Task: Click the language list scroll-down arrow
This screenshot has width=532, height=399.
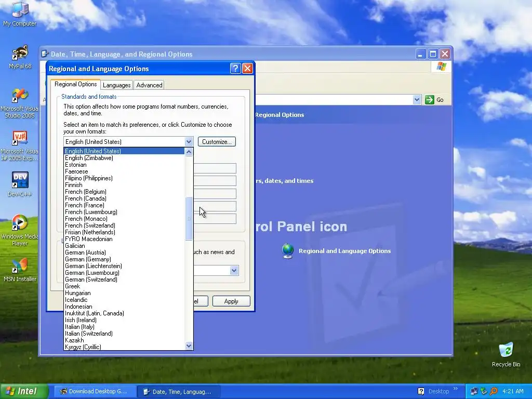Action: pos(189,345)
